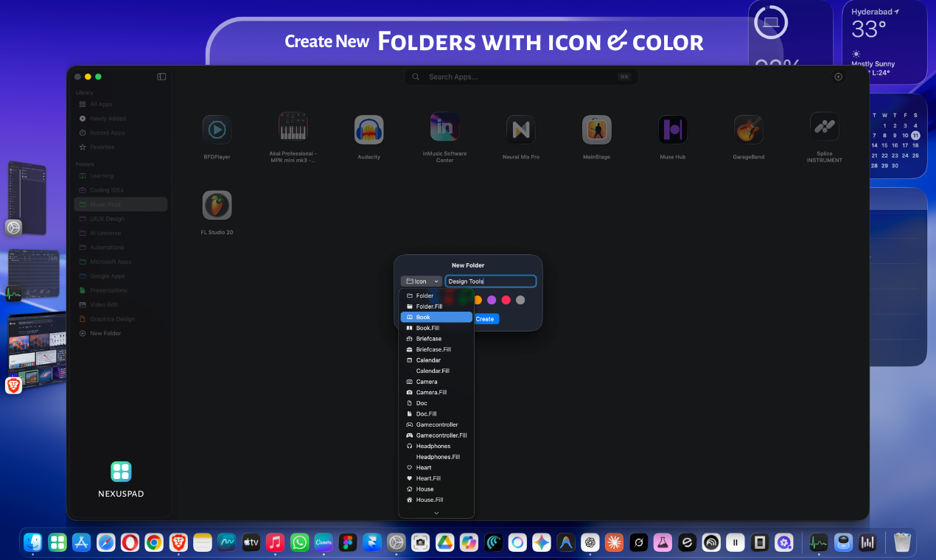Image resolution: width=936 pixels, height=560 pixels.
Task: Click the Search Apps field
Action: (521, 77)
